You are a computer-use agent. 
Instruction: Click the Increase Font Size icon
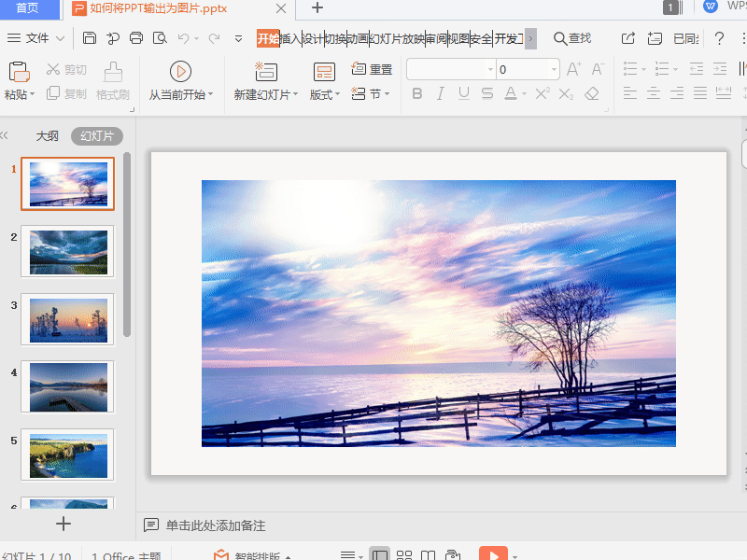tap(574, 70)
